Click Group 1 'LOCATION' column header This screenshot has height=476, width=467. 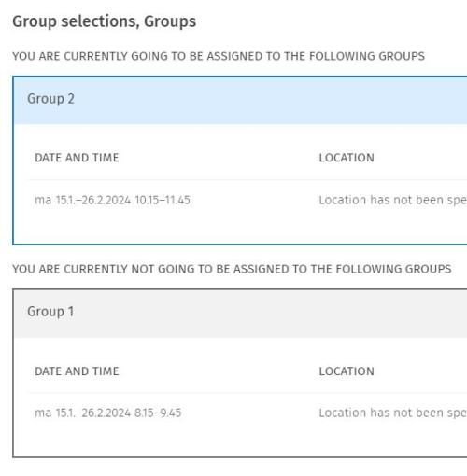point(347,371)
